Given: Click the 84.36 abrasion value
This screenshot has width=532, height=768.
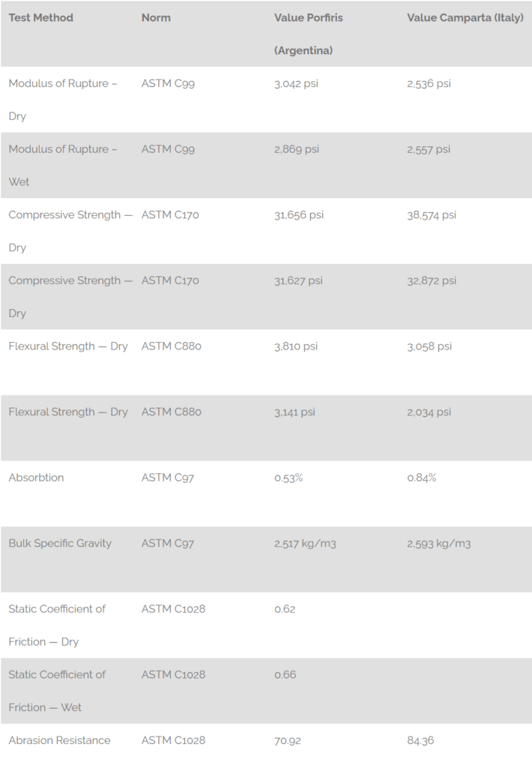Looking at the screenshot, I should (x=420, y=740).
